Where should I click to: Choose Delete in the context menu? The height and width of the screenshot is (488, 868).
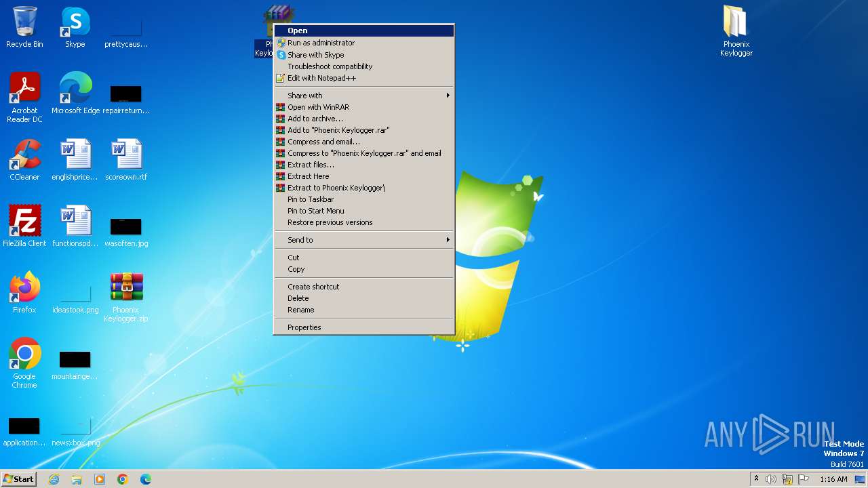pyautogui.click(x=363, y=298)
